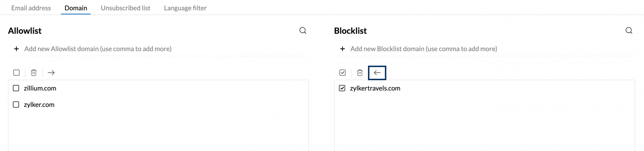Select the zylkertravels.com domain entry
The height and width of the screenshot is (151, 644).
375,88
